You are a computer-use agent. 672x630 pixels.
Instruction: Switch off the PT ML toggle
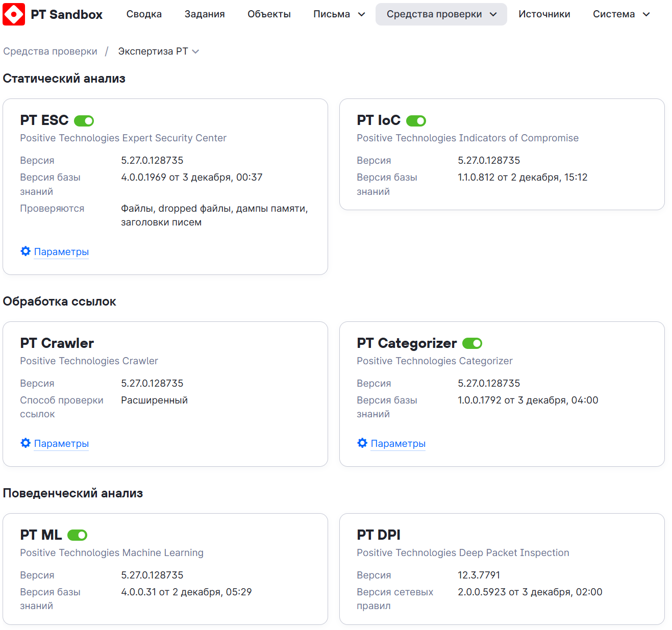(x=78, y=535)
